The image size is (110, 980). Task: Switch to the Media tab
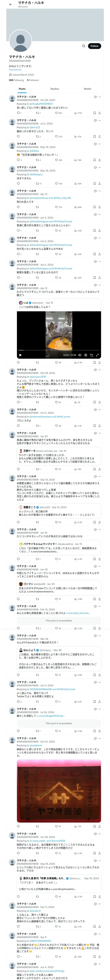[x=88, y=89]
